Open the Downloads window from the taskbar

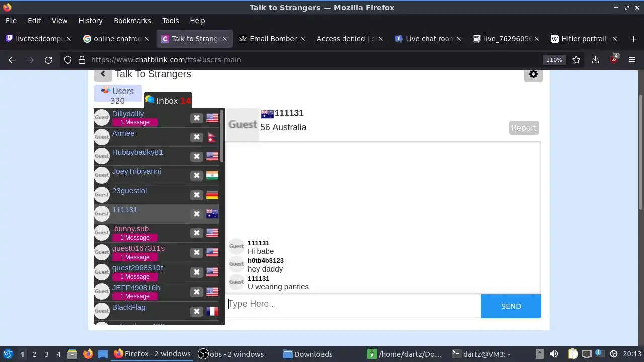point(307,354)
